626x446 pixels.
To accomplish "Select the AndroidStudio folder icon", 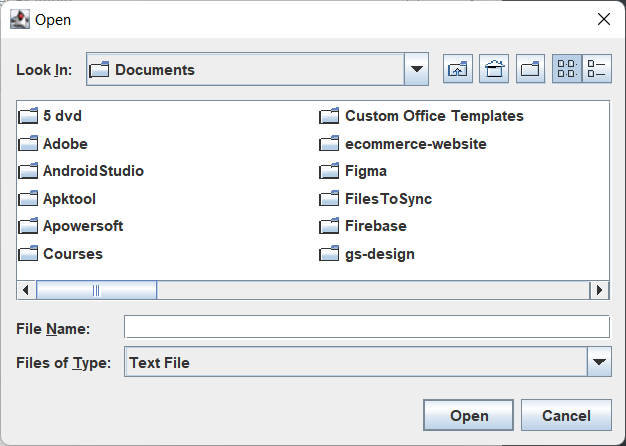I will pos(28,171).
